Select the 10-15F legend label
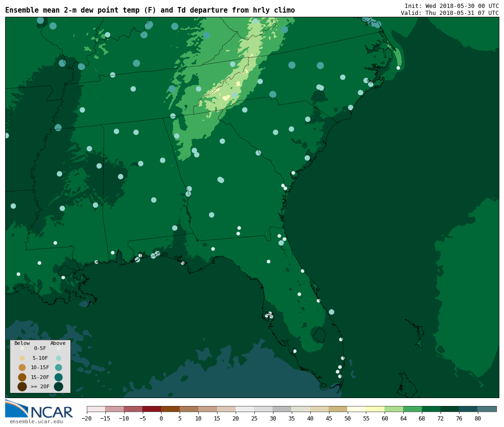Viewport: 504px width, 427px height. tap(40, 367)
